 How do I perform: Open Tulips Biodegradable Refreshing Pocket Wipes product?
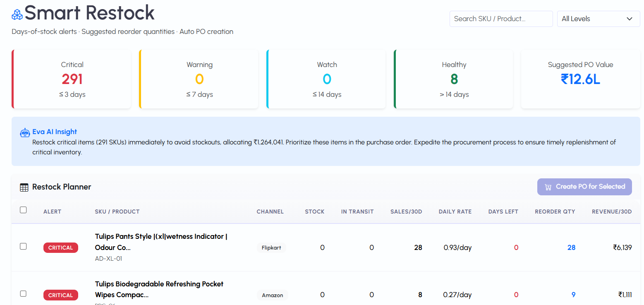(159, 289)
